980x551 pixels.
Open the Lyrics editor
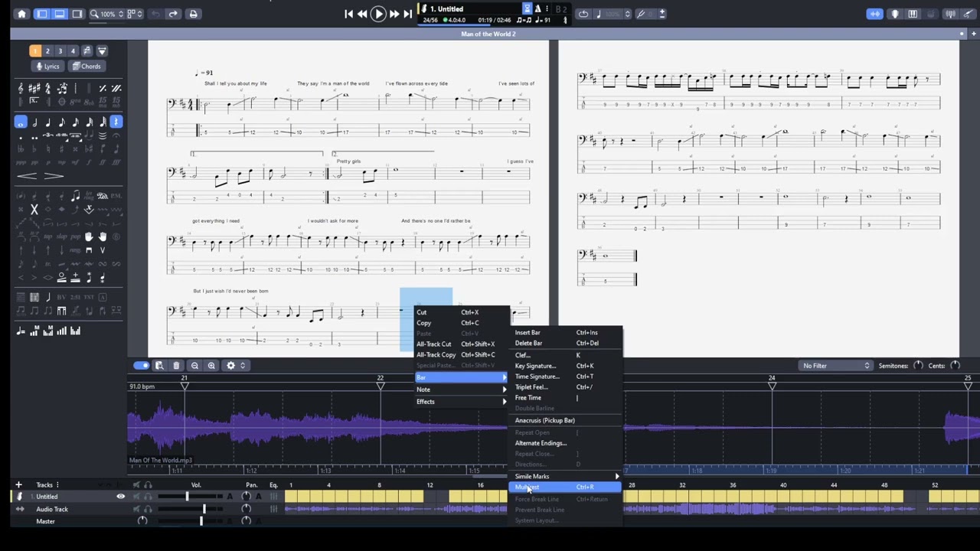(x=47, y=67)
